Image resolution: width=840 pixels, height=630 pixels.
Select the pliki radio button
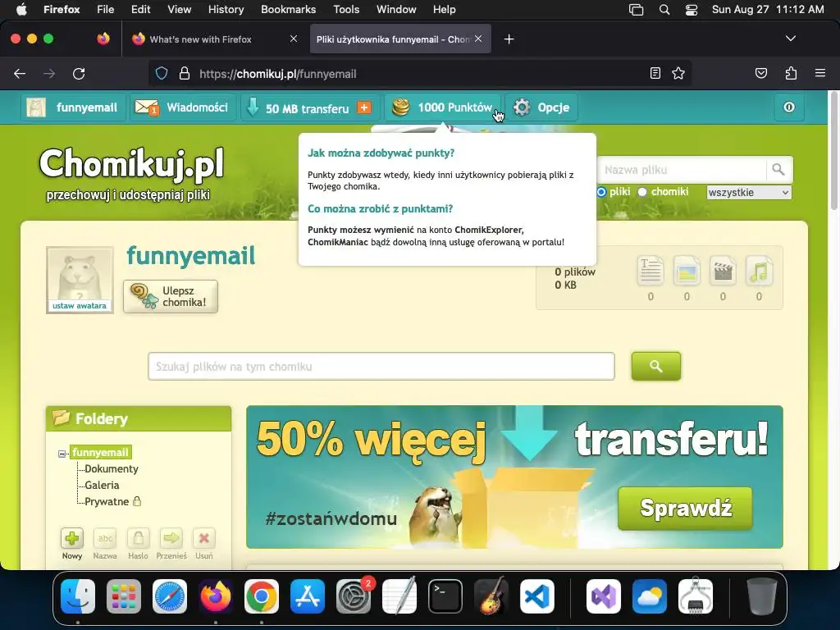pyautogui.click(x=601, y=192)
